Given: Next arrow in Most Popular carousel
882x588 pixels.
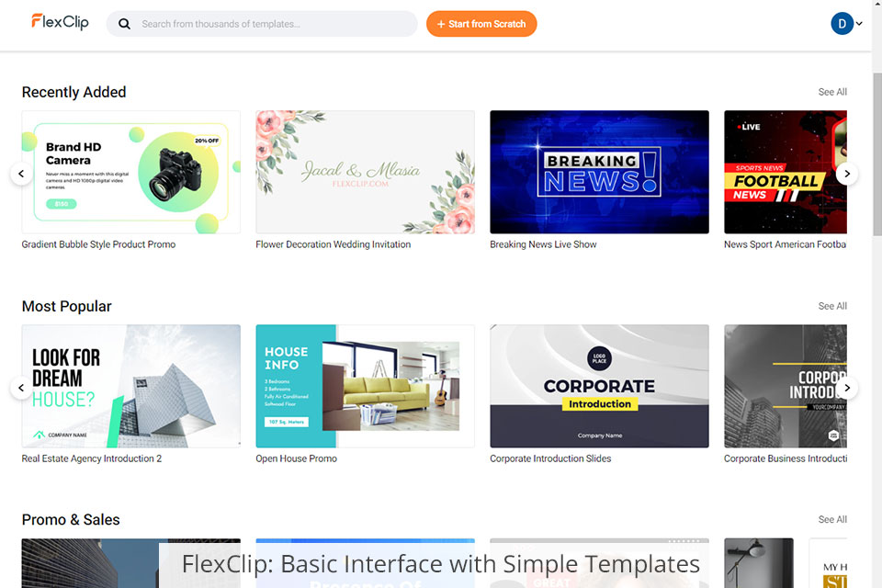Looking at the screenshot, I should coord(846,388).
